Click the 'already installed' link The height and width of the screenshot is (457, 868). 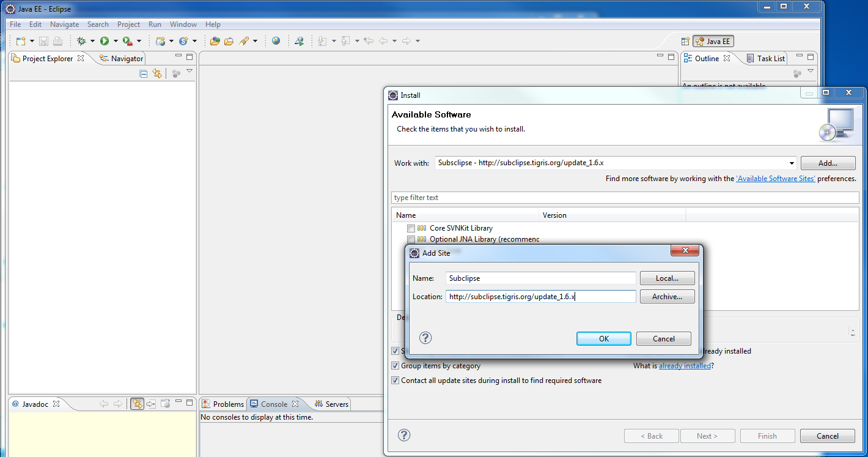click(685, 366)
